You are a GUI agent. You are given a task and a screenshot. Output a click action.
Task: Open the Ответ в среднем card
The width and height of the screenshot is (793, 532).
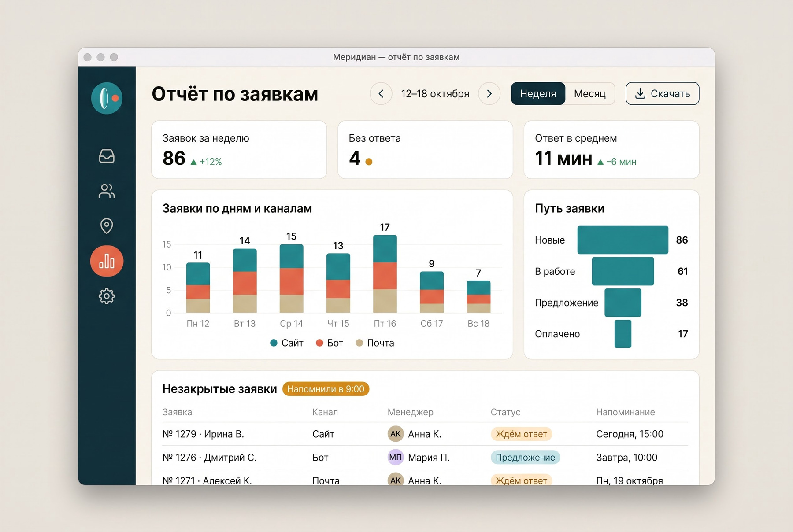611,150
